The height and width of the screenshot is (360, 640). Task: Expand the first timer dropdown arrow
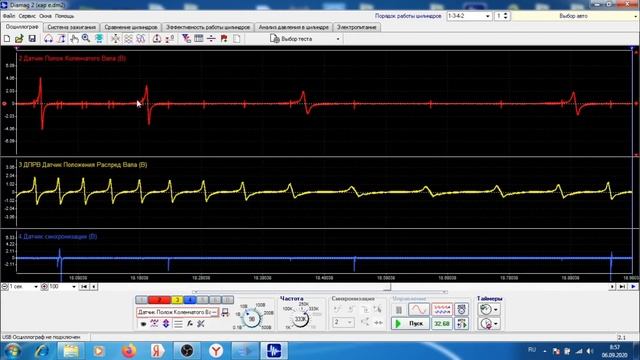coord(496,309)
